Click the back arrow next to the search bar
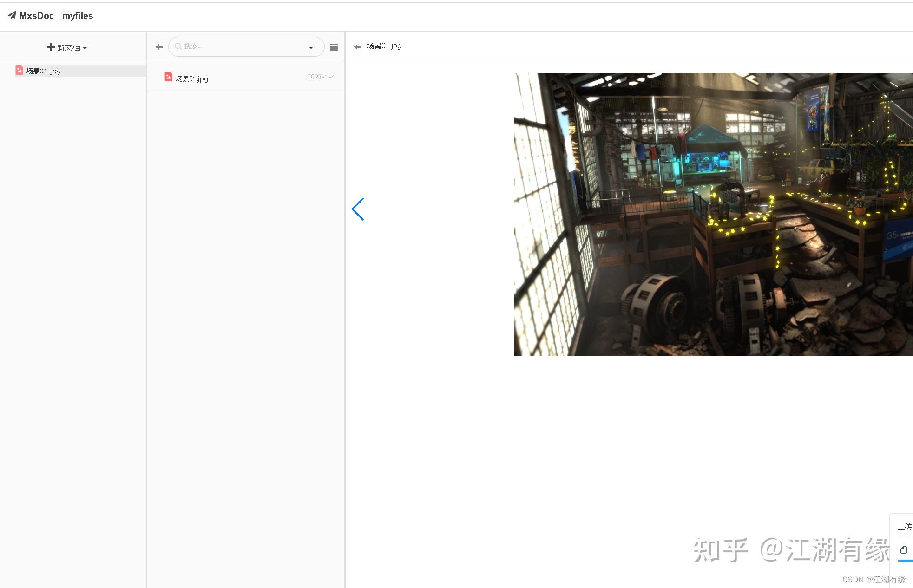Screen dimensions: 913x588 pos(158,46)
